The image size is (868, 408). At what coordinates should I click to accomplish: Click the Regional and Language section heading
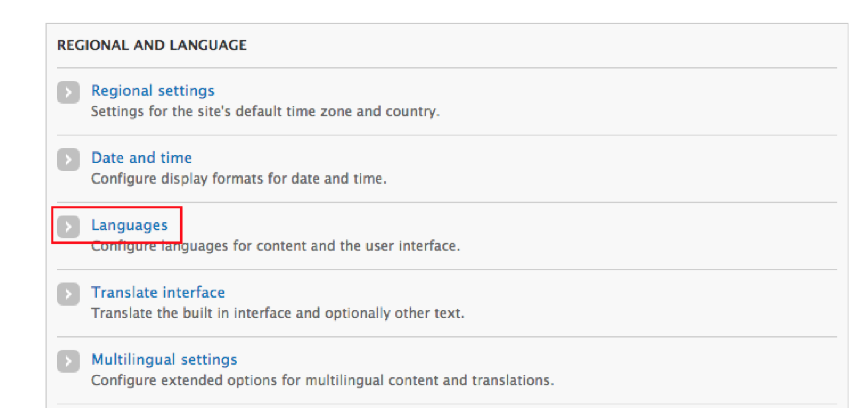click(x=152, y=45)
